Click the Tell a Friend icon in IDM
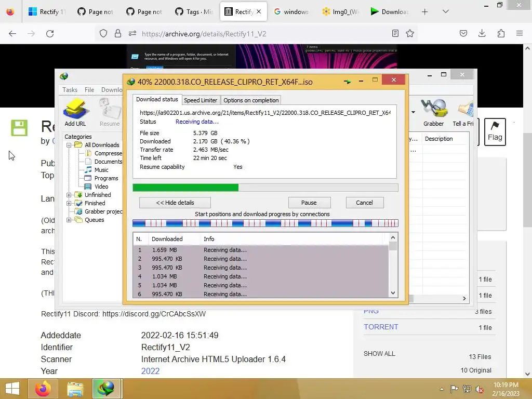The height and width of the screenshot is (399, 532). click(x=463, y=112)
